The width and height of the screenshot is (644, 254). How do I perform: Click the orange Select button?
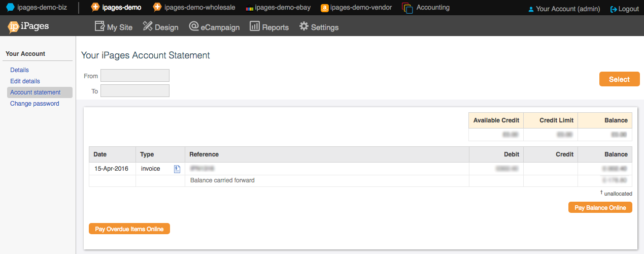point(619,79)
